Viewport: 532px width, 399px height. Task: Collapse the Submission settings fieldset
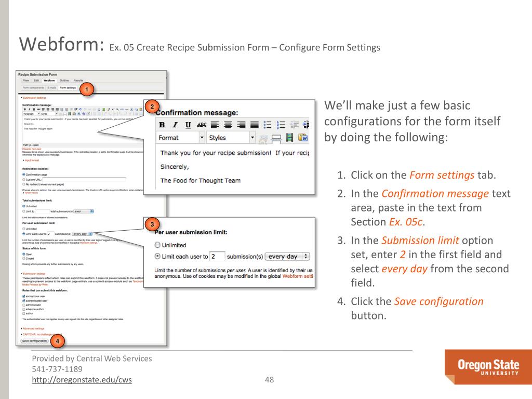tap(34, 98)
